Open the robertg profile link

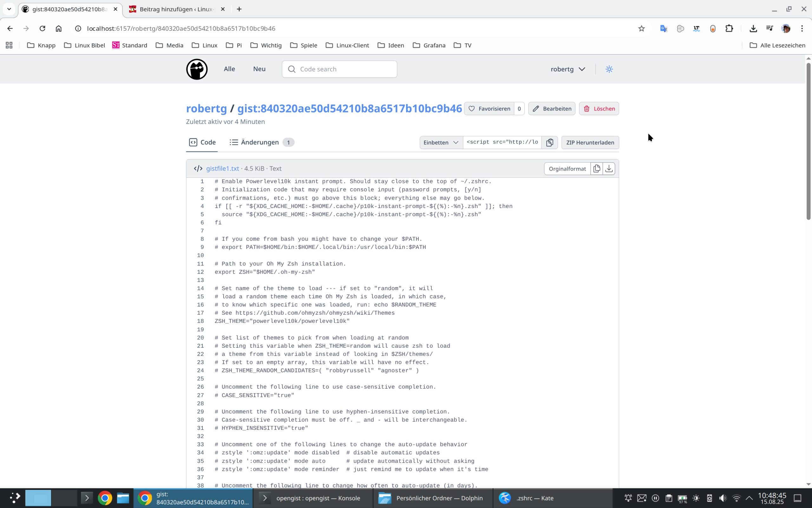pos(207,109)
